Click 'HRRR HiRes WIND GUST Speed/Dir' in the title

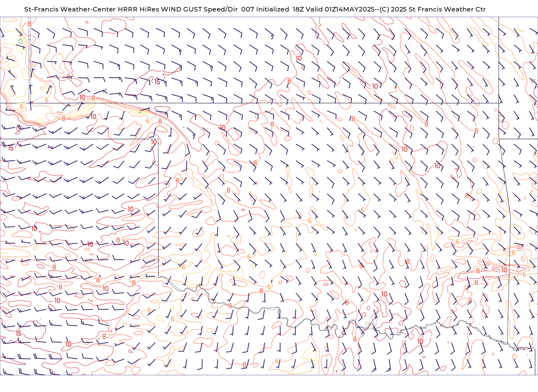[178, 9]
